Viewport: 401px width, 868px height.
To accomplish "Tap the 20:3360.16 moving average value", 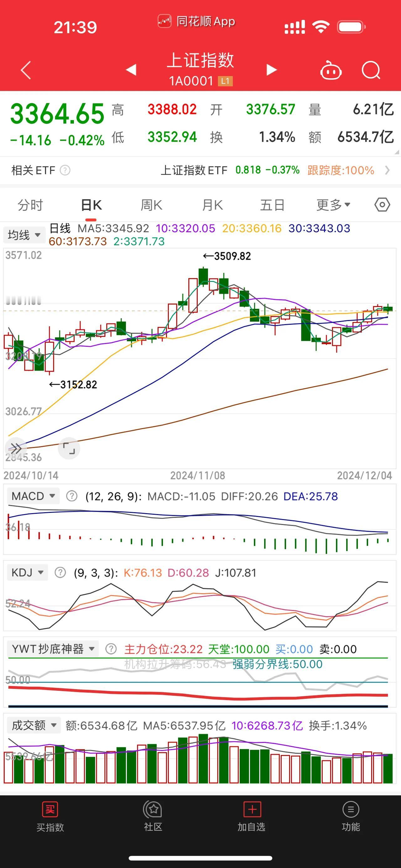I will (252, 228).
